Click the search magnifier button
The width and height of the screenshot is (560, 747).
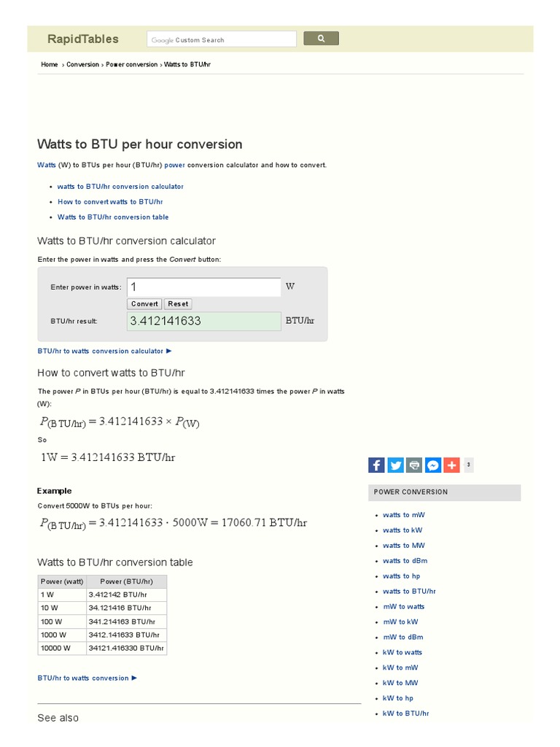point(321,39)
